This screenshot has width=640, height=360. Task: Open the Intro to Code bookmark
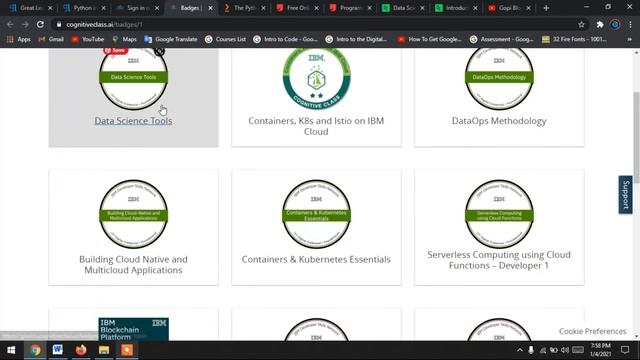tap(285, 39)
